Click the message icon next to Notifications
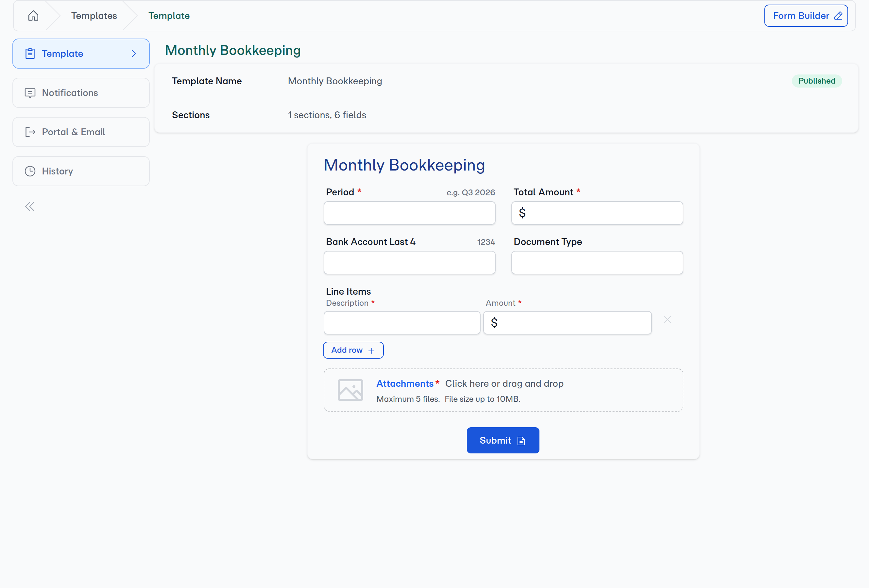 pyautogui.click(x=30, y=93)
